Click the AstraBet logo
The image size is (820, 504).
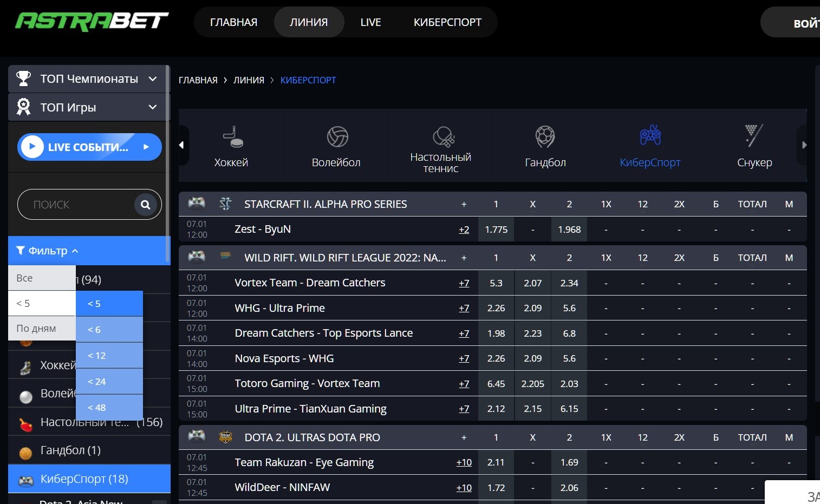92,22
